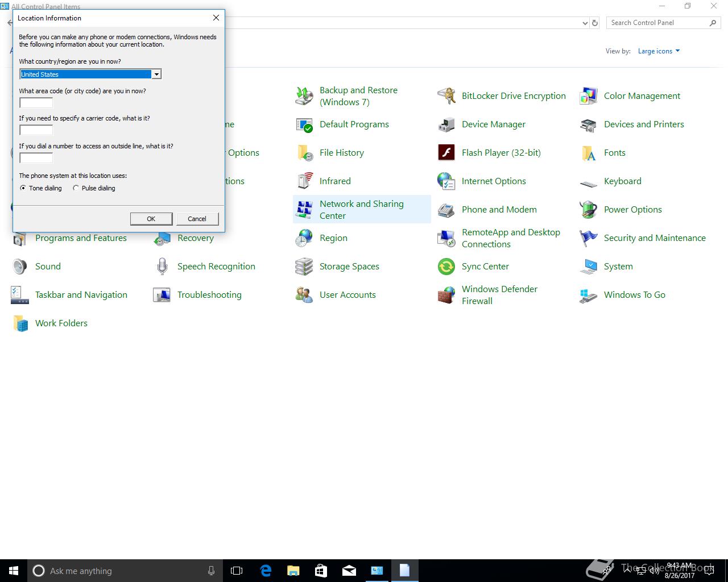
Task: Open Region globe icon
Action: point(304,238)
